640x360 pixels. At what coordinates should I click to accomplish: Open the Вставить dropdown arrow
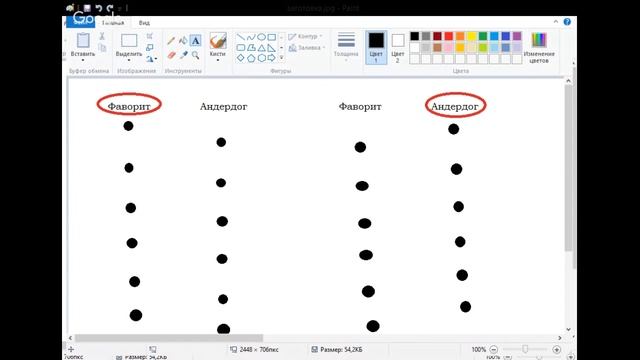pyautogui.click(x=83, y=60)
